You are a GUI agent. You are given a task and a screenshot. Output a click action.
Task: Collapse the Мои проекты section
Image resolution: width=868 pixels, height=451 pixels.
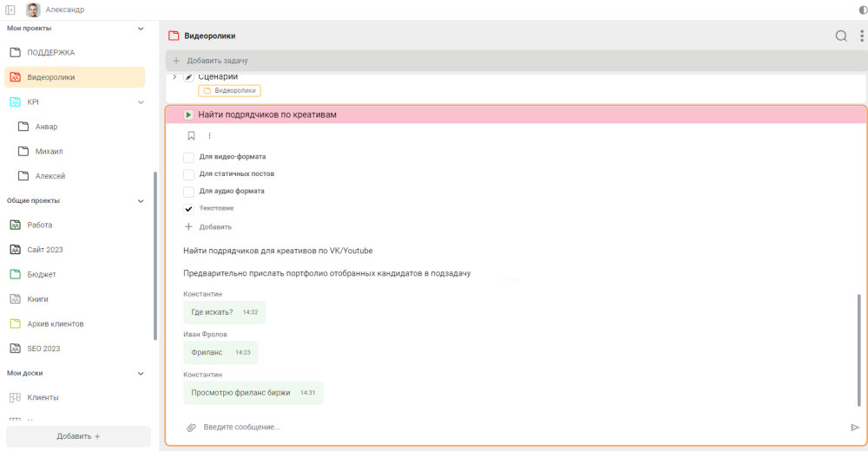(x=141, y=29)
